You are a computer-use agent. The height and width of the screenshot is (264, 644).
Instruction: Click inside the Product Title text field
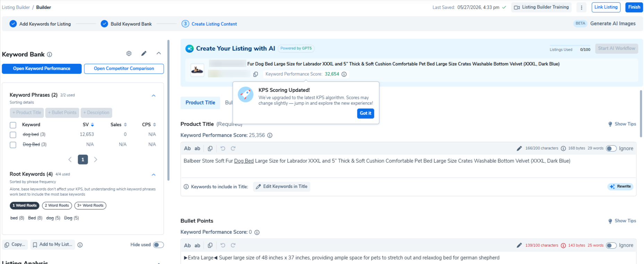coord(408,166)
